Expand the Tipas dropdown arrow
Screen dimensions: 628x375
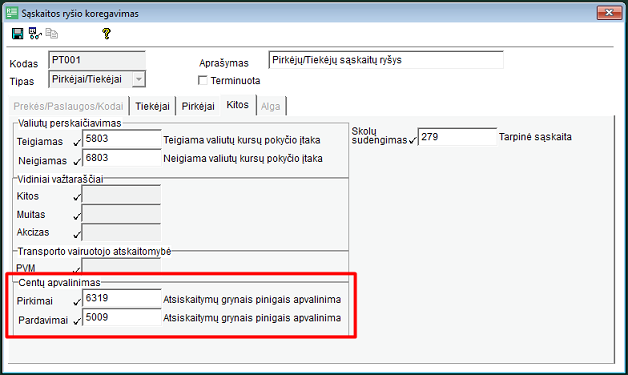tap(139, 79)
